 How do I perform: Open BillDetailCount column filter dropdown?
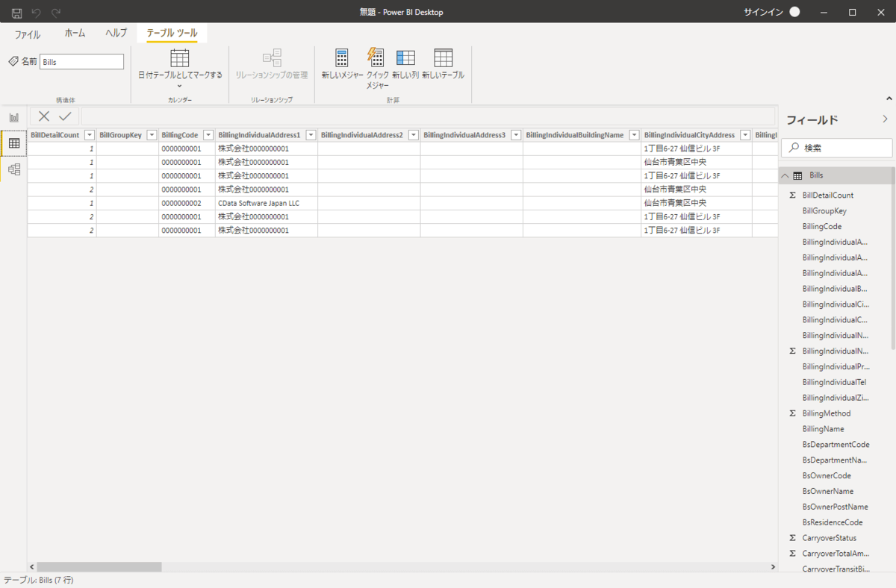pyautogui.click(x=90, y=135)
